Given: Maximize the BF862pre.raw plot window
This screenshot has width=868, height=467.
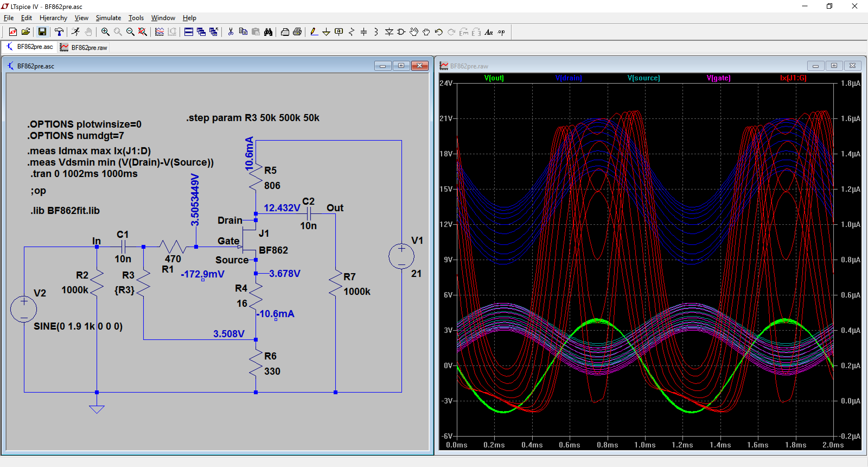Looking at the screenshot, I should (x=834, y=66).
